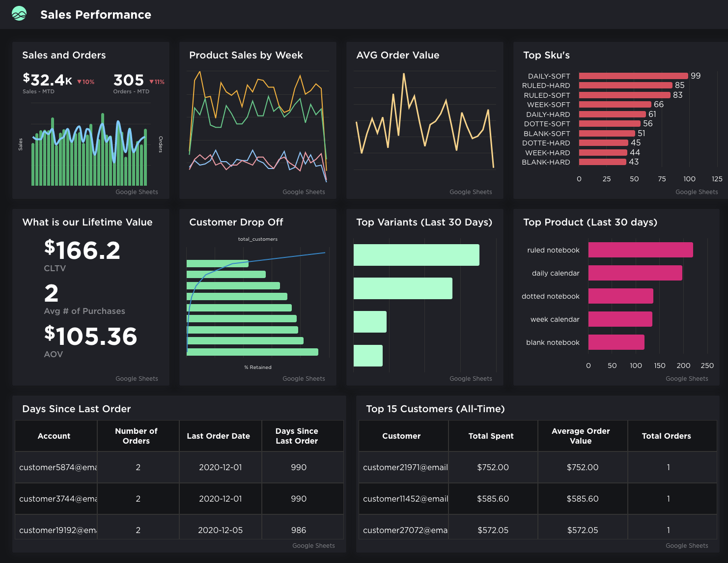Click the 990 days value for customer3744

[298, 499]
